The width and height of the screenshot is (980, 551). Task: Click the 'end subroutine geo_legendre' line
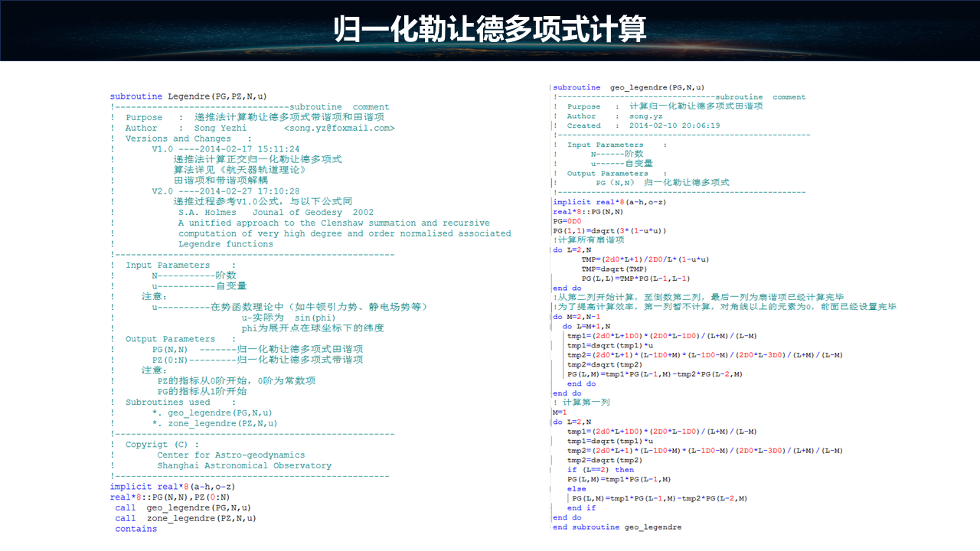pyautogui.click(x=616, y=527)
